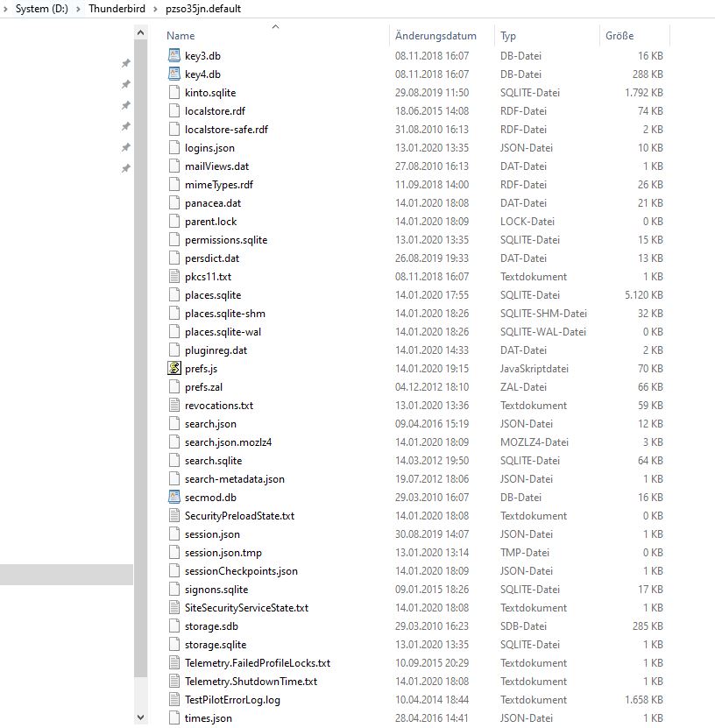
Task: Select the prefs.js script file icon
Action: pyautogui.click(x=174, y=369)
